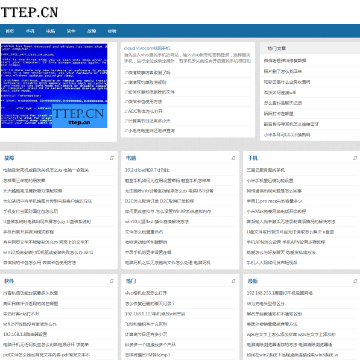Open the cloud.vivo.com featured article title
360x360 pixels.
[147, 48]
